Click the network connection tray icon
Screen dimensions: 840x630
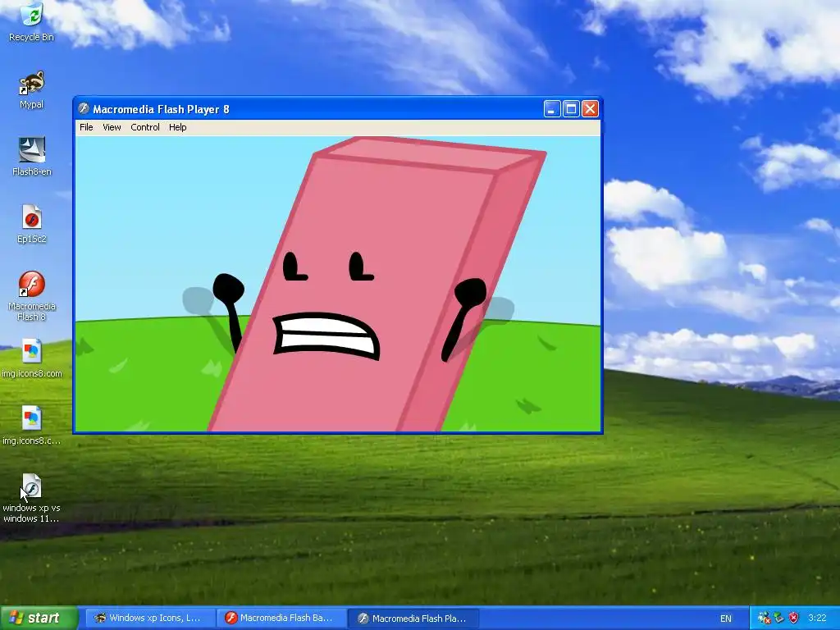coord(779,618)
